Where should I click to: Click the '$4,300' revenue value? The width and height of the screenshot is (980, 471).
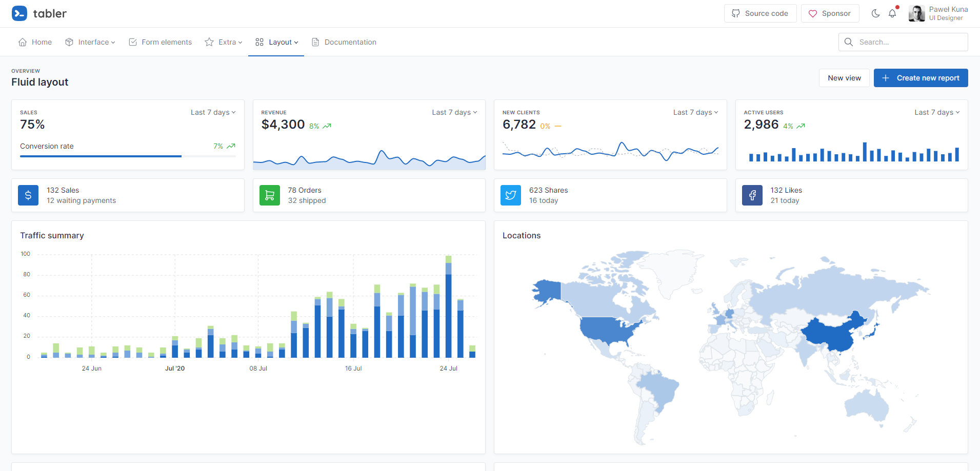(x=283, y=125)
